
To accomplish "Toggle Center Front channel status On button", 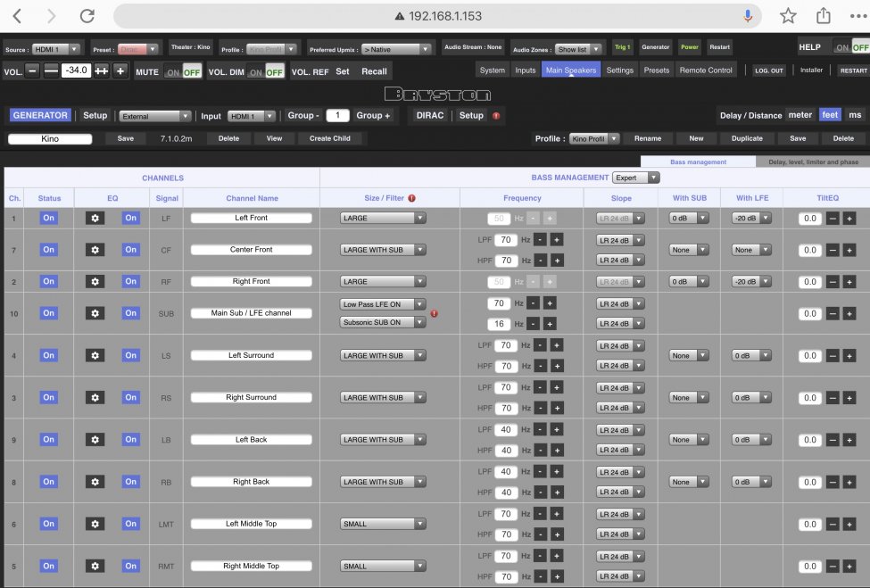I will [48, 250].
